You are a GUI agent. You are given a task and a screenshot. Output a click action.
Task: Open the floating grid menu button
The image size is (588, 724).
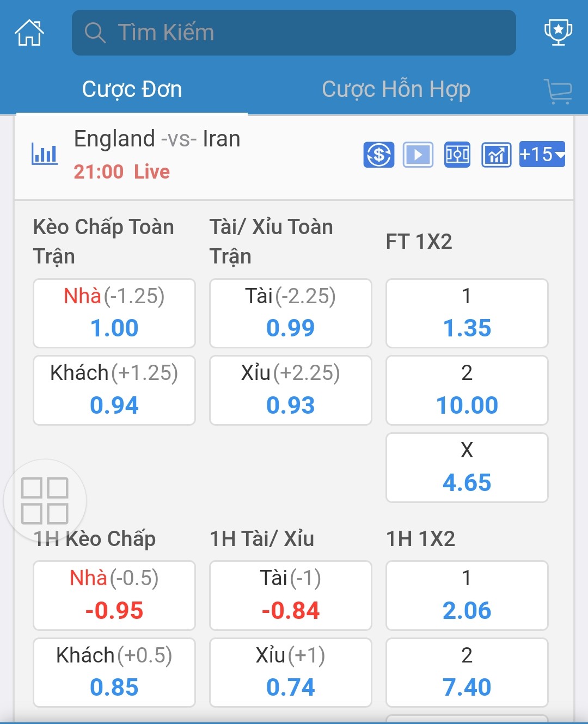pos(45,500)
